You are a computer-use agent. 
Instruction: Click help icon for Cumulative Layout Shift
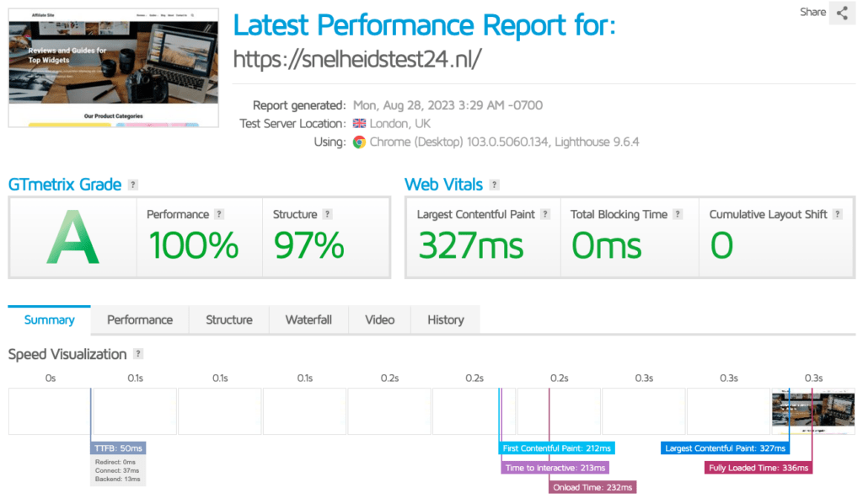tap(838, 215)
